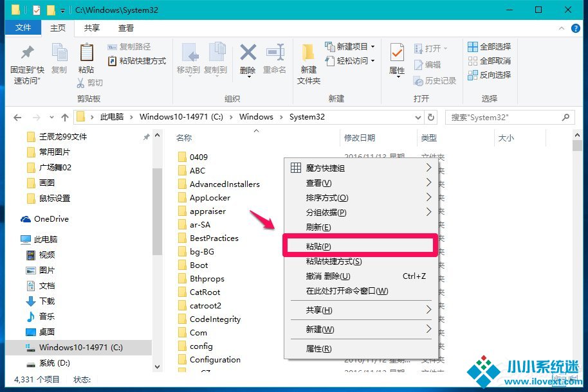
Task: Click 此电脑 in address breadcrumb
Action: pos(112,117)
